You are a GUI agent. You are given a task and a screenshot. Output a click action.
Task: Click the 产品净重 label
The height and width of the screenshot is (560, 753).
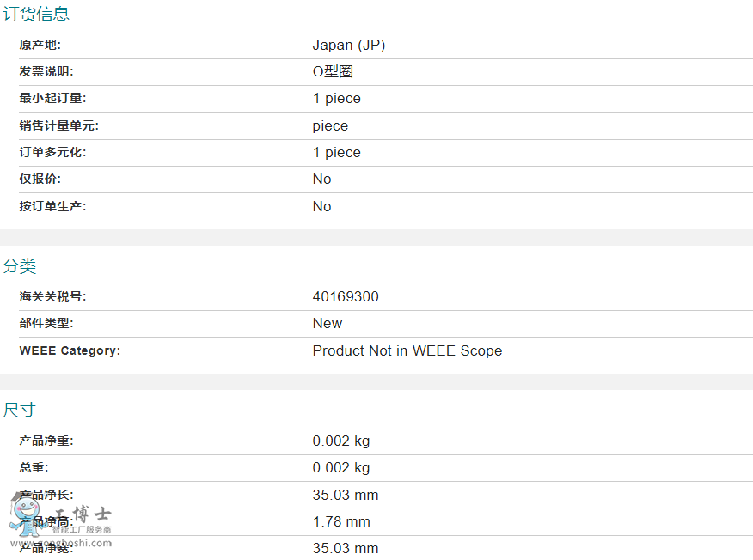[x=46, y=441]
